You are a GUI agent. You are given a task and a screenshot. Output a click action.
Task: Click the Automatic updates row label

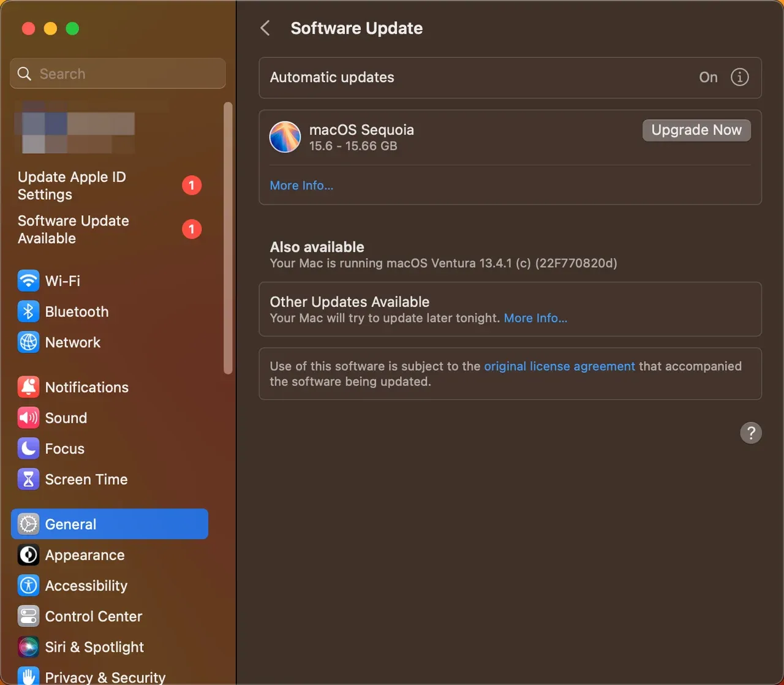click(x=332, y=77)
